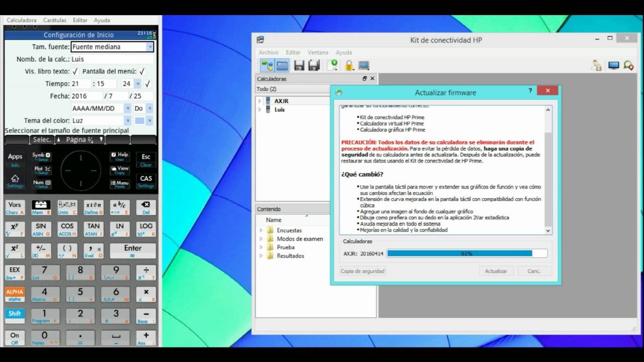Click the Shift key on calculator
Image resolution: width=644 pixels, height=362 pixels.
coord(15,315)
